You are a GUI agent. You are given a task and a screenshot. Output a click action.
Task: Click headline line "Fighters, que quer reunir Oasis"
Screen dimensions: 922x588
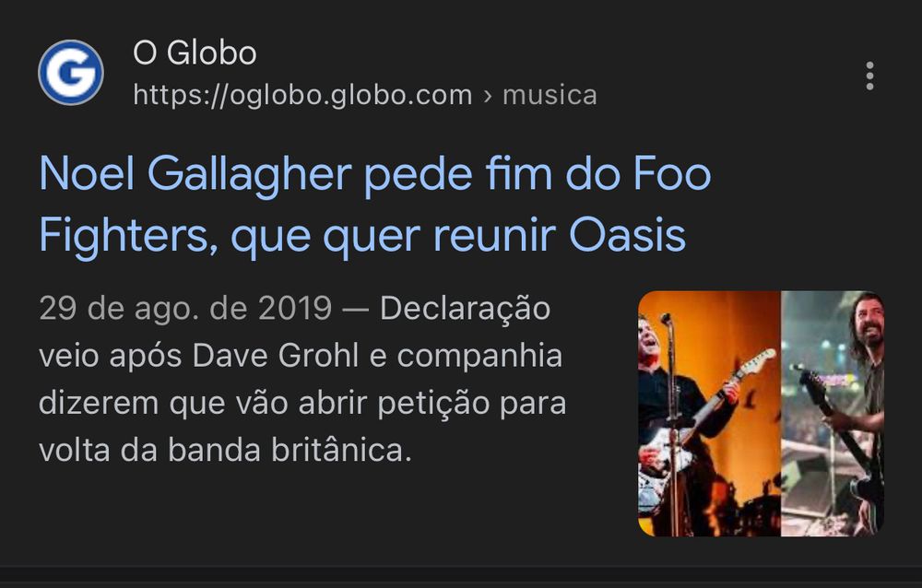pyautogui.click(x=362, y=236)
